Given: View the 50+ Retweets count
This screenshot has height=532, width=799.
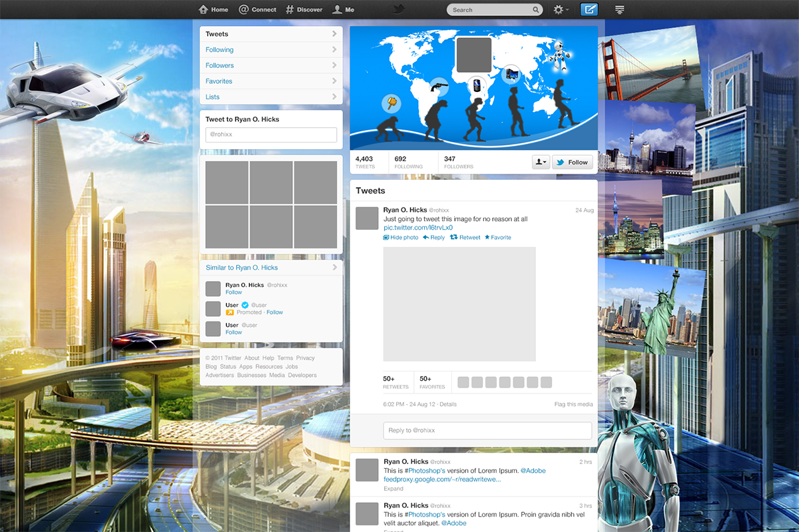Looking at the screenshot, I should click(x=396, y=382).
